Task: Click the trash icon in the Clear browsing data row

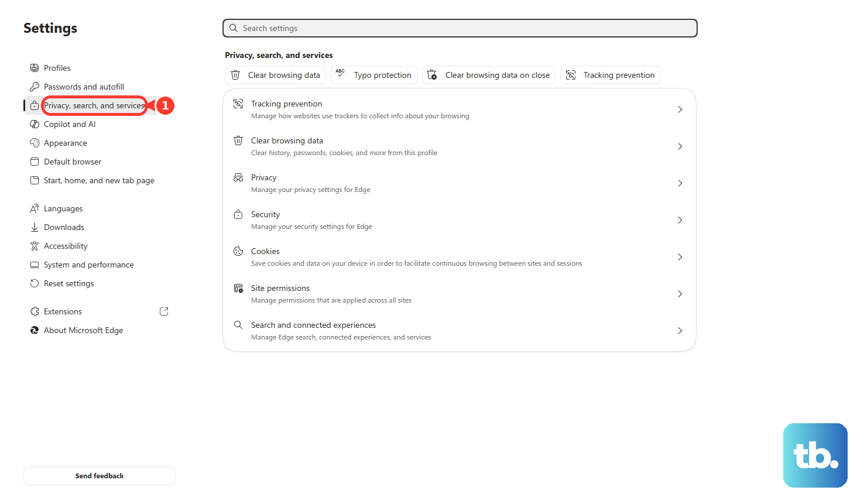Action: click(x=238, y=140)
